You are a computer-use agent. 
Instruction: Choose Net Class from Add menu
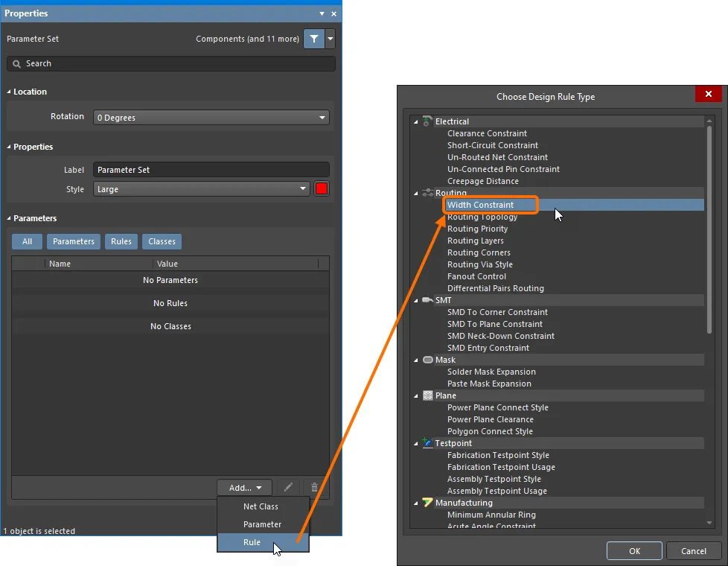click(263, 506)
